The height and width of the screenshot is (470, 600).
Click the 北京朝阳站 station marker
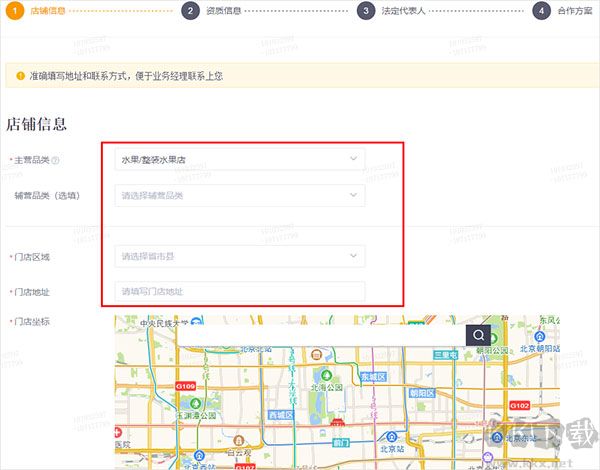click(x=540, y=337)
